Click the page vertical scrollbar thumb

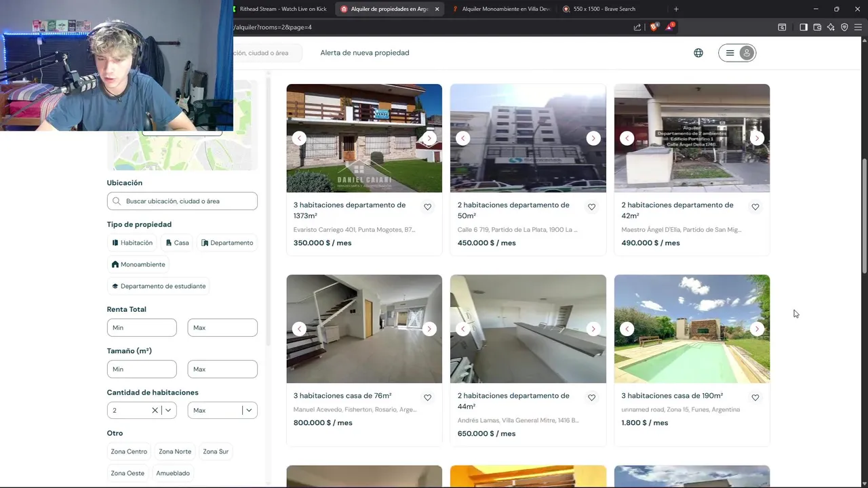pyautogui.click(x=864, y=216)
